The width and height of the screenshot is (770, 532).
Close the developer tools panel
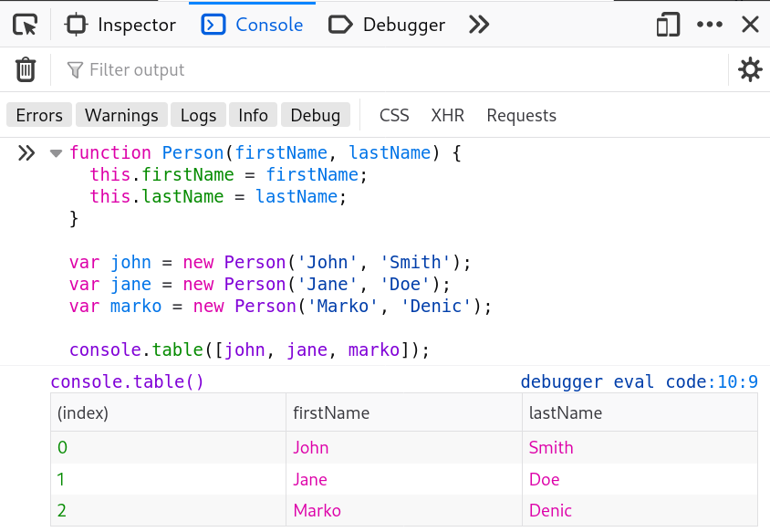point(750,25)
